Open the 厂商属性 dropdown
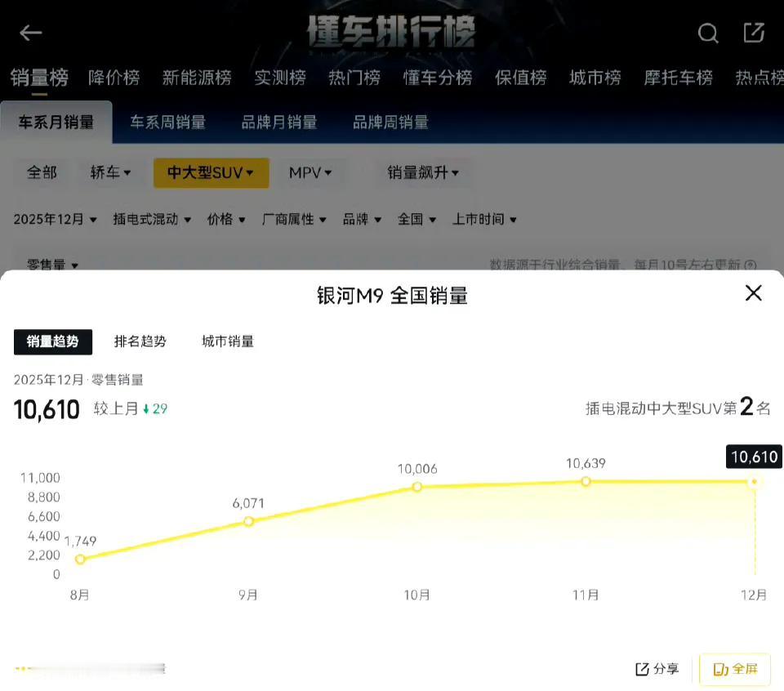 pyautogui.click(x=294, y=219)
